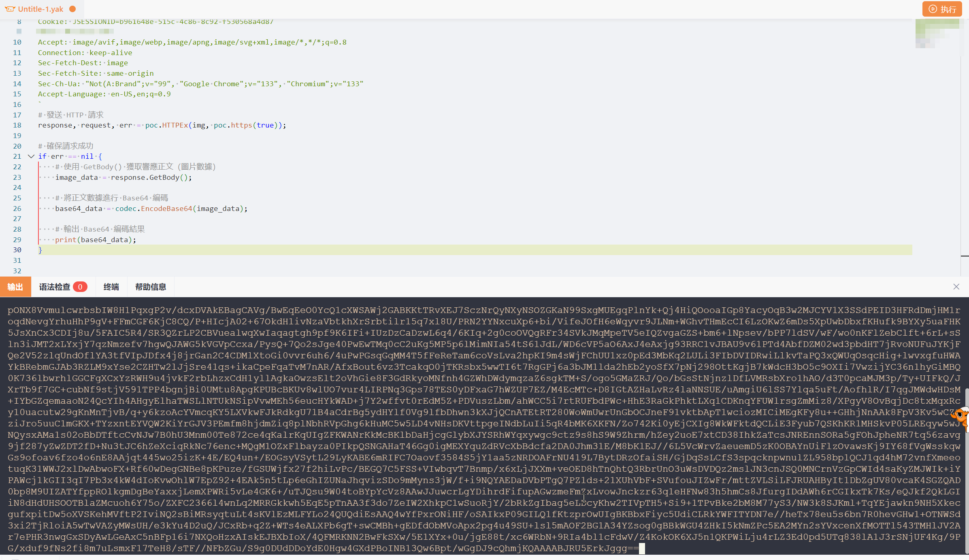
Task: Click the 0 error badge on 语法检查
Action: tap(80, 287)
